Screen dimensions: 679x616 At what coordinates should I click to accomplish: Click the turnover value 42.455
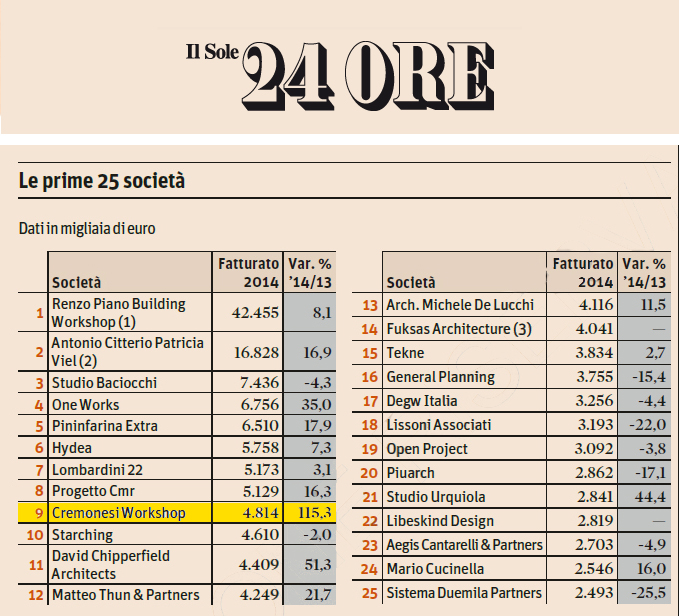pos(255,313)
